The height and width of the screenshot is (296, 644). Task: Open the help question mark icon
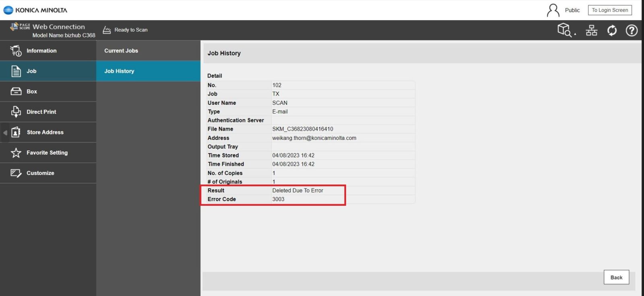tap(632, 30)
